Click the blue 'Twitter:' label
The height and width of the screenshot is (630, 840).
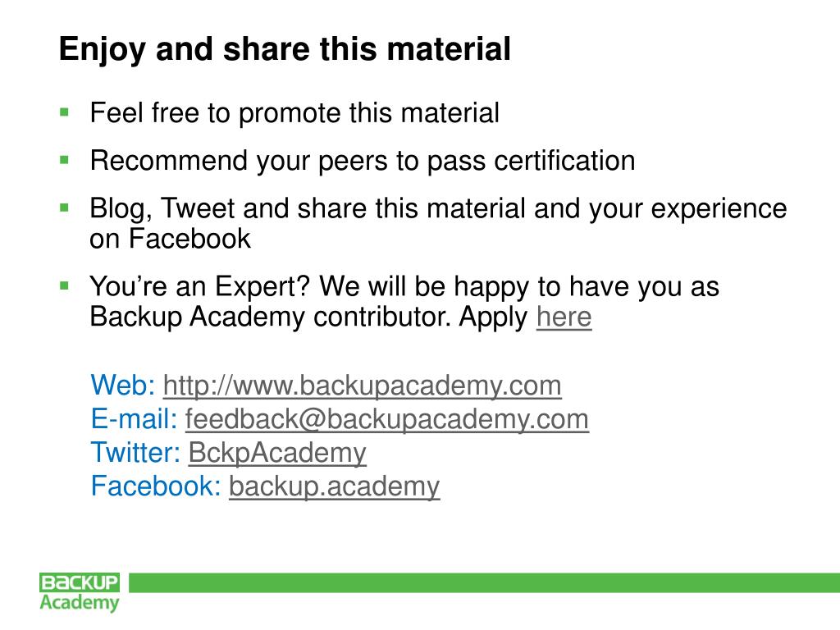[135, 453]
